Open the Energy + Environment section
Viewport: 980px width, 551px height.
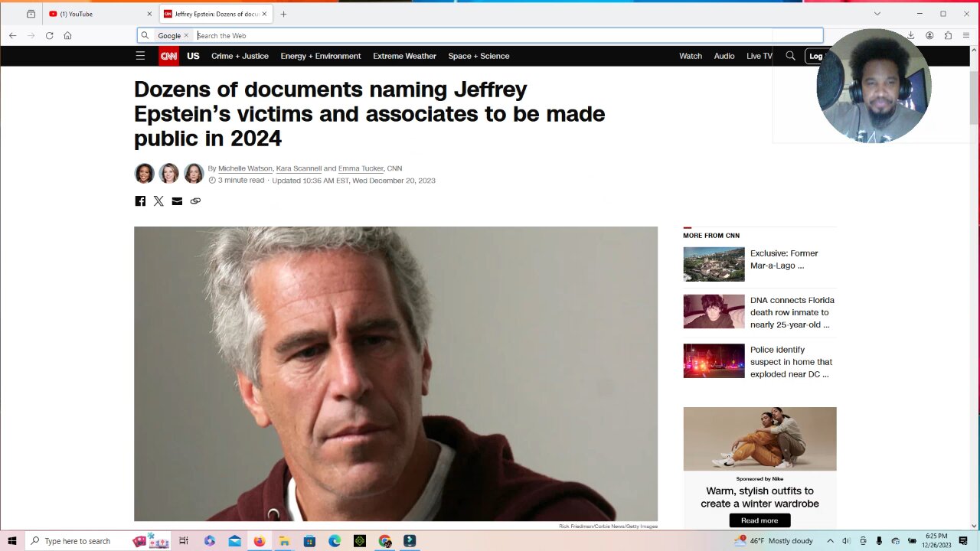320,56
